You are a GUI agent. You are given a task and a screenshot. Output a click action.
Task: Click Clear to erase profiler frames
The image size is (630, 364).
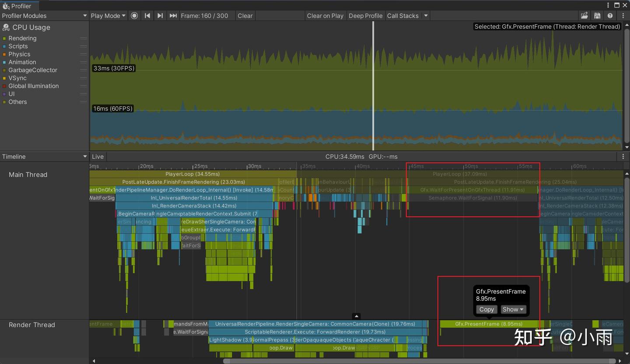245,16
